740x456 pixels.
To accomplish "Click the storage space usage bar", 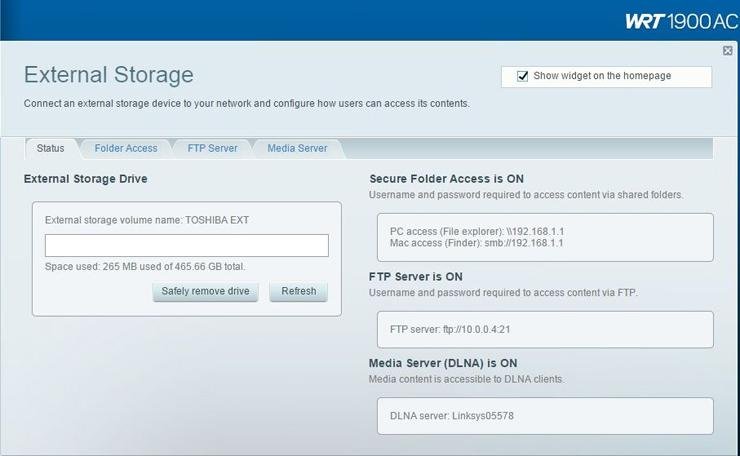I will (x=187, y=245).
